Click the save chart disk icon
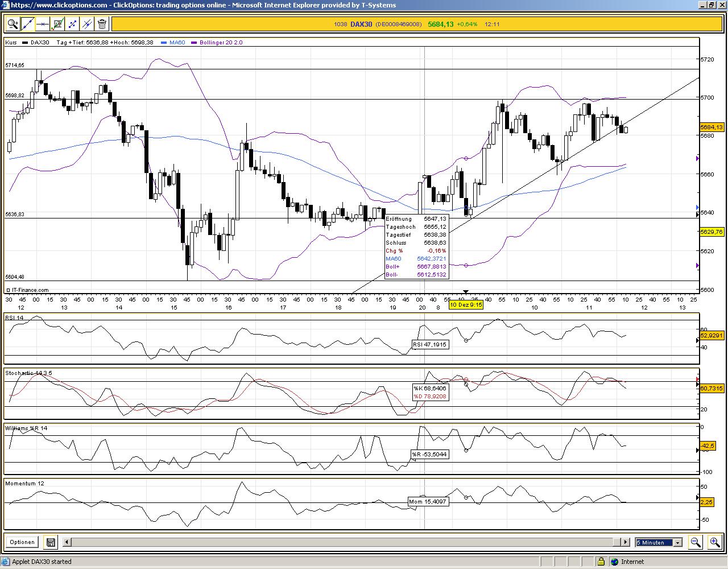 [50, 542]
